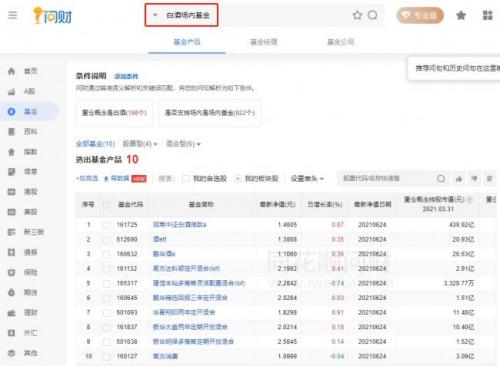
Task: Click the magnifier in the table quick-search box
Action: tap(441, 179)
